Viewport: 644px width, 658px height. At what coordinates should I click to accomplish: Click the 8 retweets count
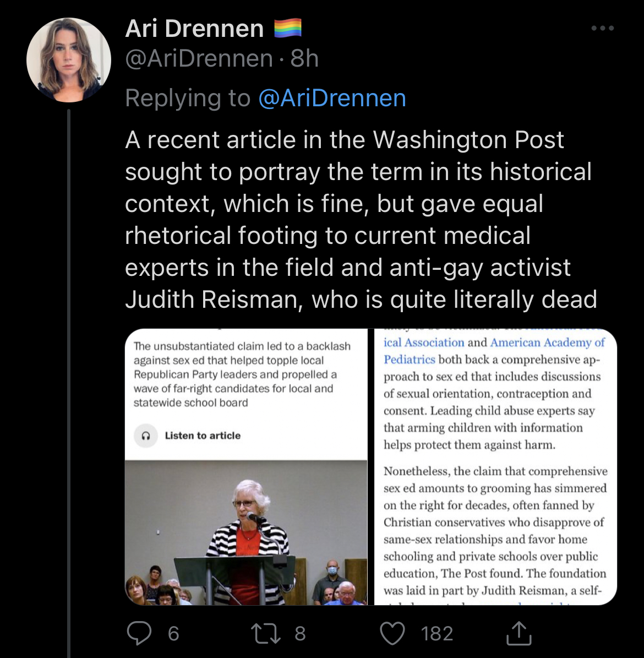click(x=300, y=633)
